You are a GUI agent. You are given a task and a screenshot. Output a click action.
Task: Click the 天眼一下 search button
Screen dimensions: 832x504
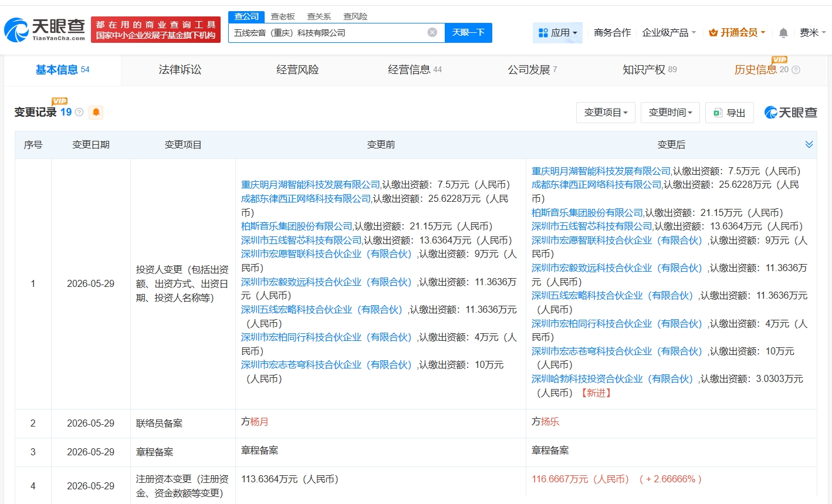click(468, 33)
